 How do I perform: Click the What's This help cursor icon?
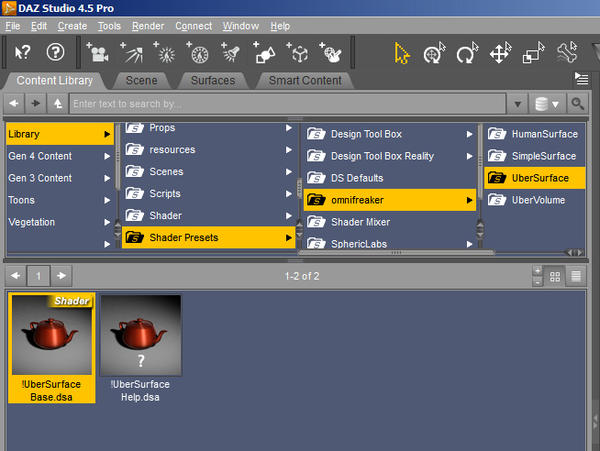point(23,52)
